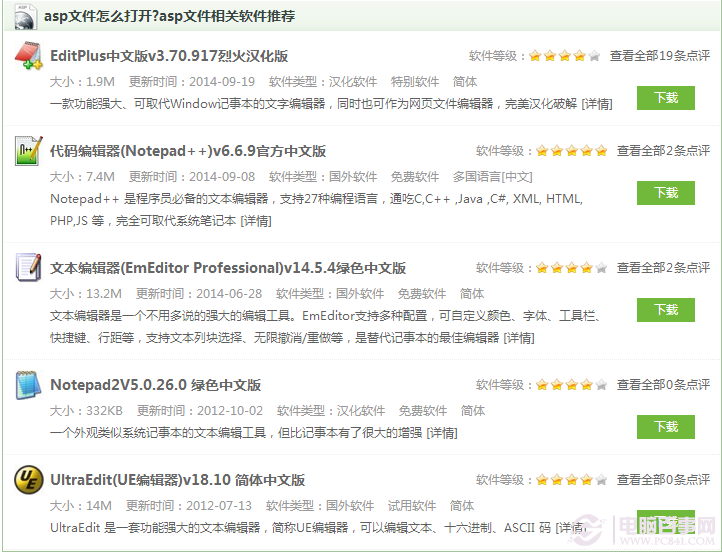Click the size value 13.2M
This screenshot has width=722, height=553.
point(104,294)
